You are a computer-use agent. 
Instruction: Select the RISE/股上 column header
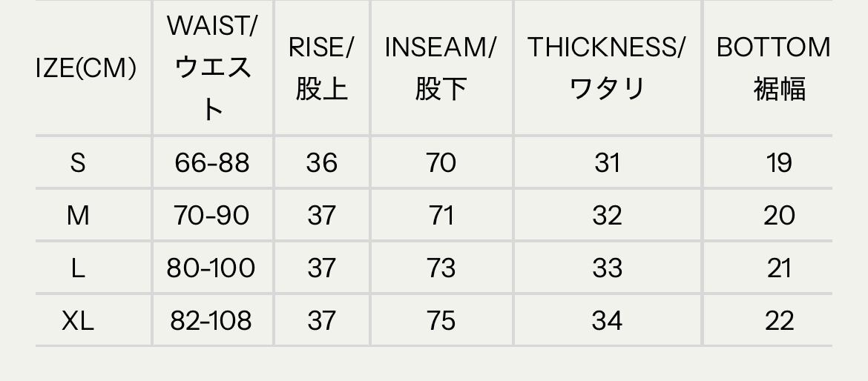pos(321,67)
